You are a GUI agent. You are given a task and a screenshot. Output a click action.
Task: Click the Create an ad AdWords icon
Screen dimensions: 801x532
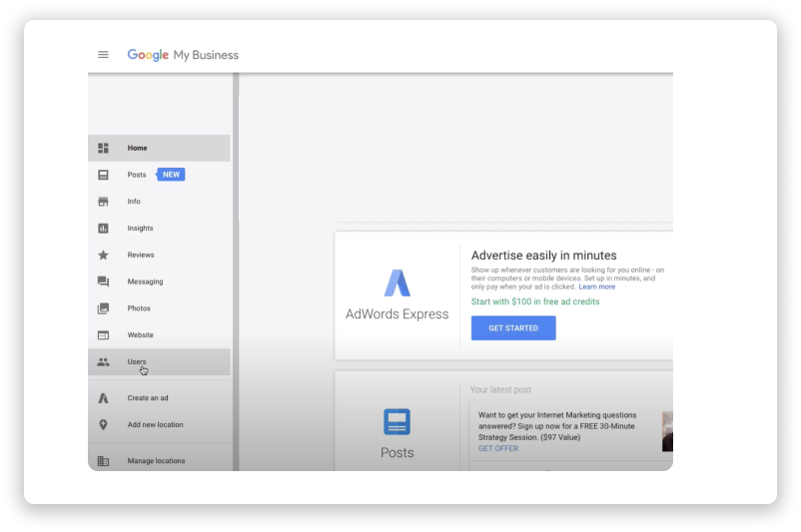pyautogui.click(x=103, y=398)
